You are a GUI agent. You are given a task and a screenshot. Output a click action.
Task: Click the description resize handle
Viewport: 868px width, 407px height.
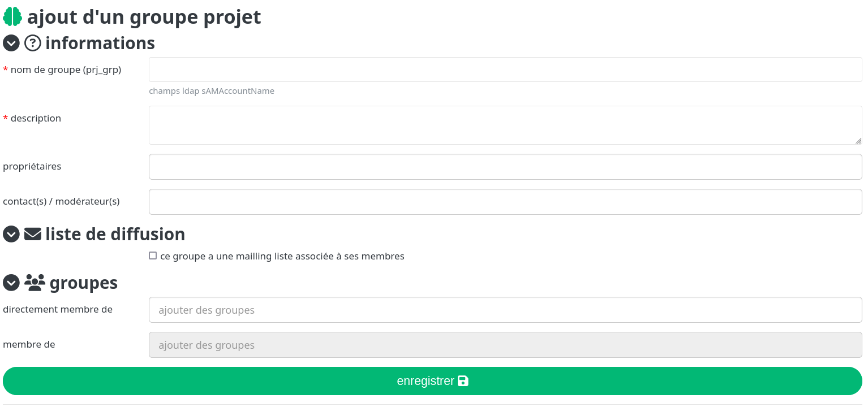click(x=858, y=141)
